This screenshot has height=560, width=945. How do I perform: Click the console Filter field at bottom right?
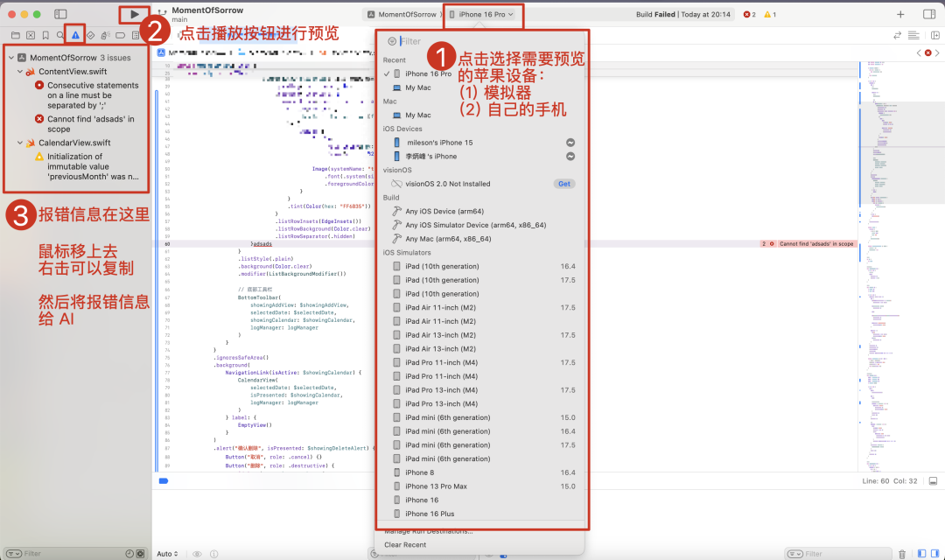click(x=839, y=554)
